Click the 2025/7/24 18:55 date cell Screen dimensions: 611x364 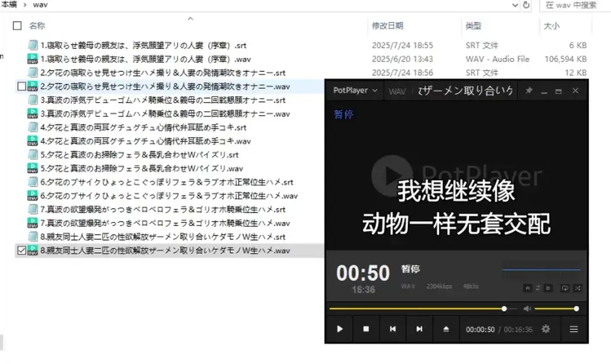coord(402,45)
